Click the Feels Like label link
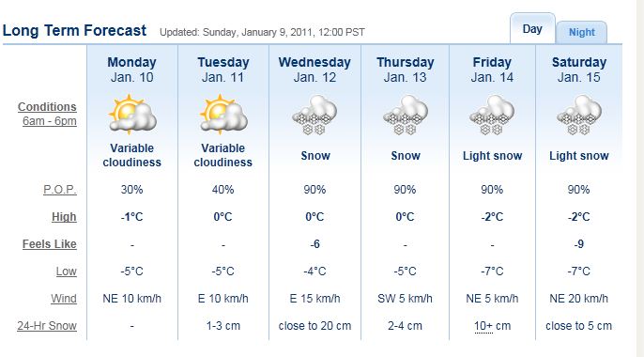Image resolution: width=644 pixels, height=357 pixels. [x=49, y=244]
